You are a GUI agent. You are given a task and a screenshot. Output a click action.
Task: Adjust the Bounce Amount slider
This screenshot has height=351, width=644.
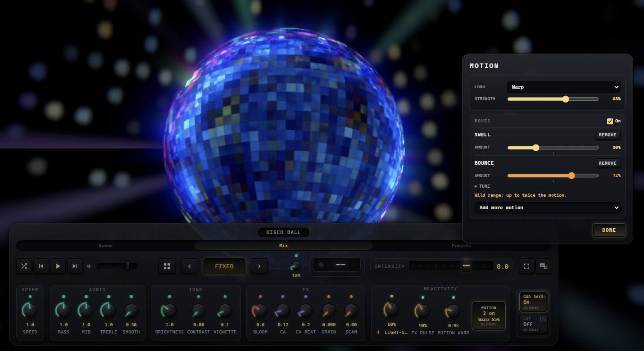pos(553,175)
